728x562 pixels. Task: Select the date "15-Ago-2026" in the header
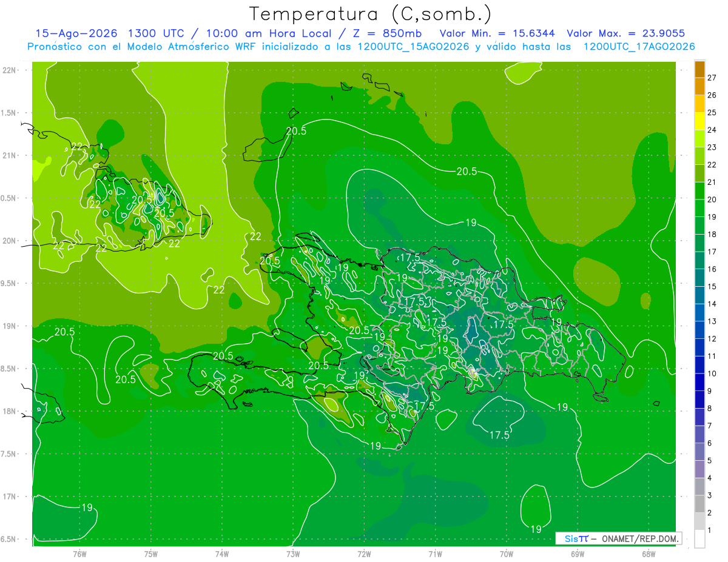(x=76, y=33)
